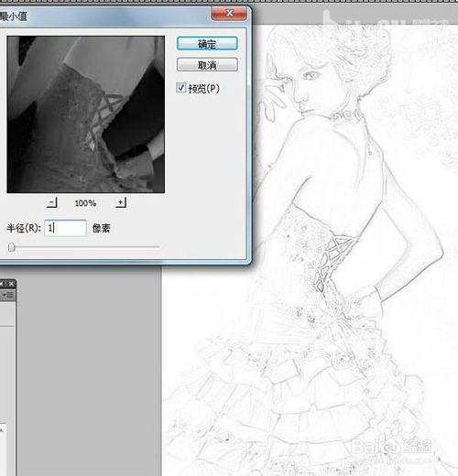Click the 半径(R) label text
Viewport: 458px width, 476px height.
click(24, 228)
